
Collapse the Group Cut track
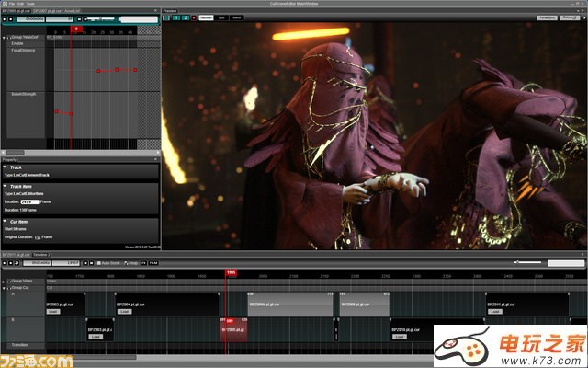[6, 287]
